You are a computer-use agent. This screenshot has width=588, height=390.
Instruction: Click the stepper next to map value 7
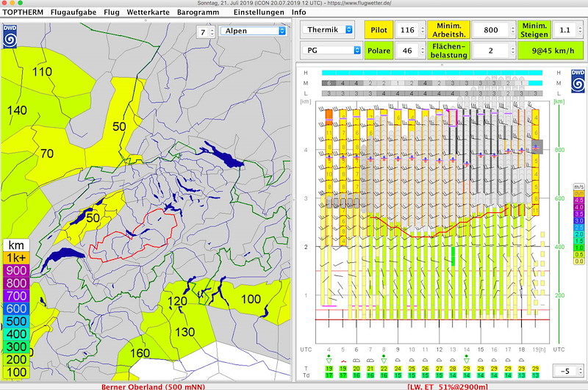212,31
